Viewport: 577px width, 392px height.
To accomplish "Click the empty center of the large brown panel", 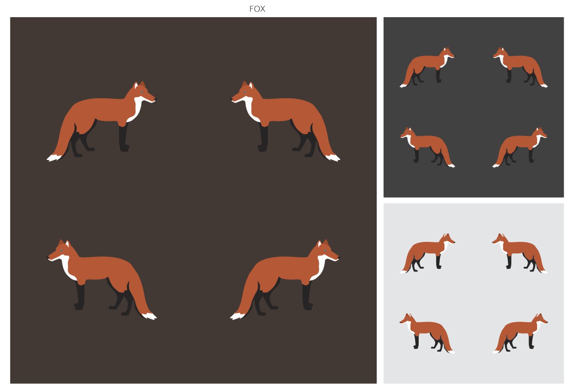I will coord(193,200).
